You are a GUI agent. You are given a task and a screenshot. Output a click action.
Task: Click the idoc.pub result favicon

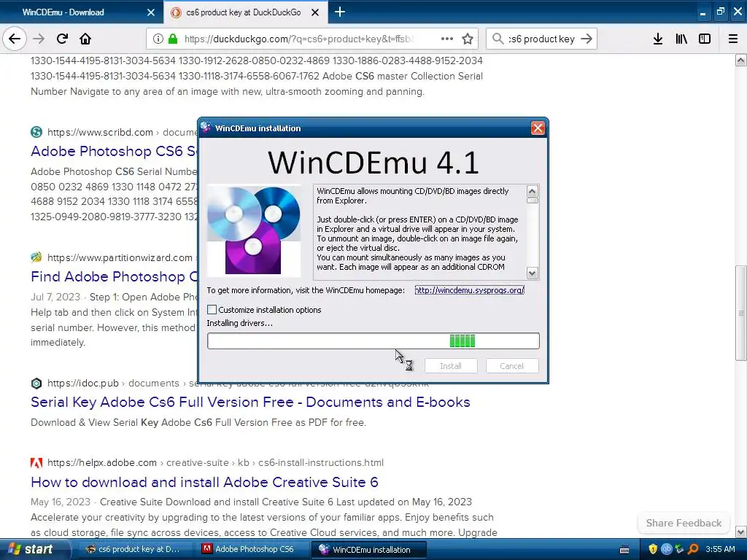(36, 384)
